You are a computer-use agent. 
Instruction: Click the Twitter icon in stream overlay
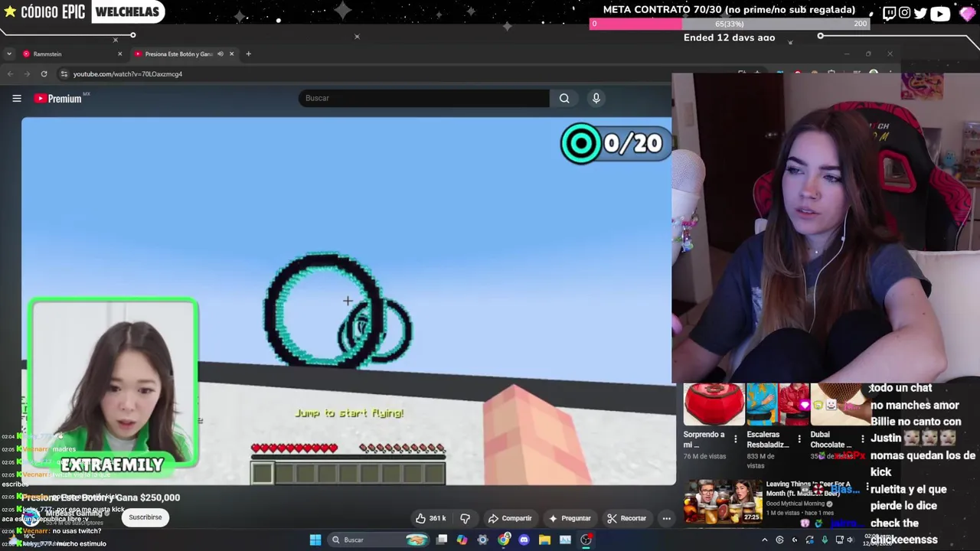[920, 13]
